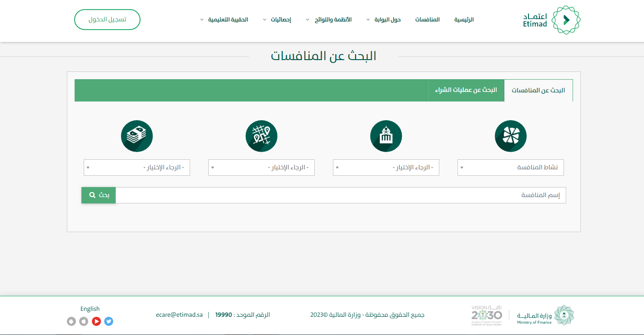Image resolution: width=644 pixels, height=335 pixels.
Task: Click the map location pins icon
Action: coord(262,136)
